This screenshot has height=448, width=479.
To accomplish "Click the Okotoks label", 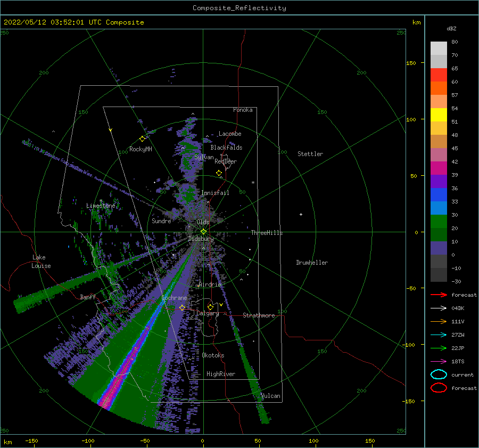I will click(213, 355).
